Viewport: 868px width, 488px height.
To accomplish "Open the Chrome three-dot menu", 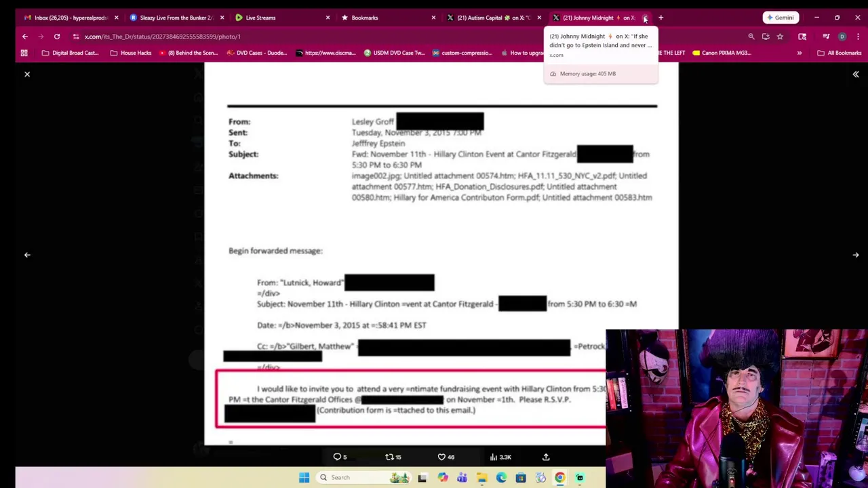I will pyautogui.click(x=858, y=37).
